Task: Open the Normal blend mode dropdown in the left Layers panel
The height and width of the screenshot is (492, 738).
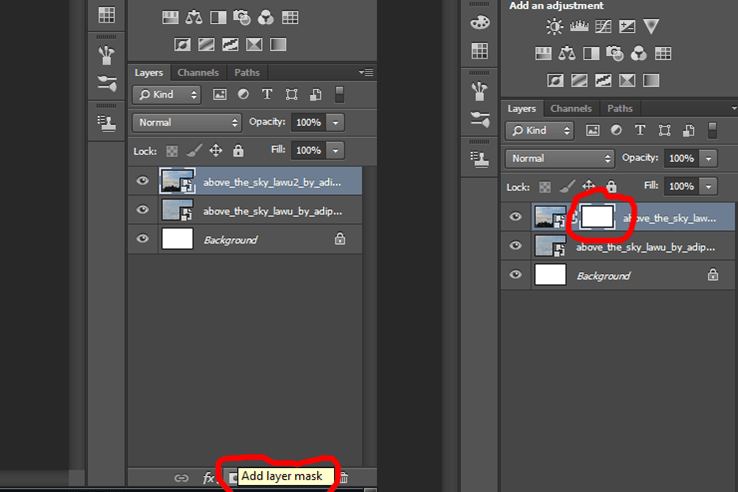Action: [187, 122]
